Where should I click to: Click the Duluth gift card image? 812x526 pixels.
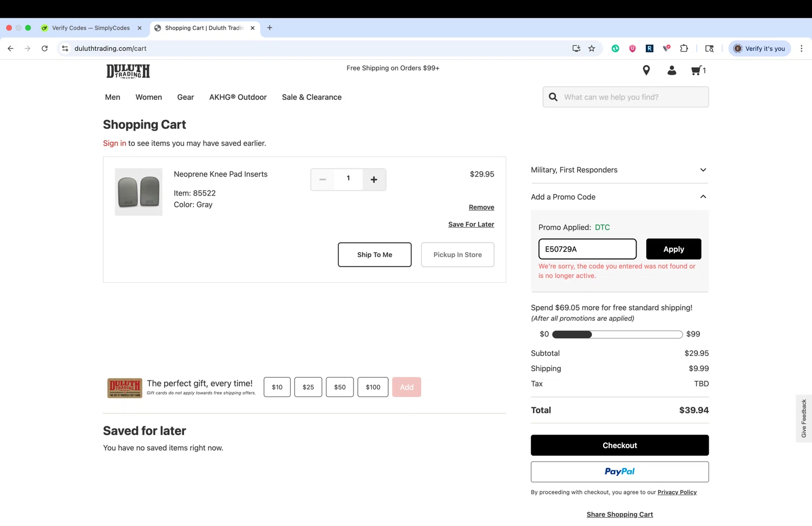coord(125,388)
